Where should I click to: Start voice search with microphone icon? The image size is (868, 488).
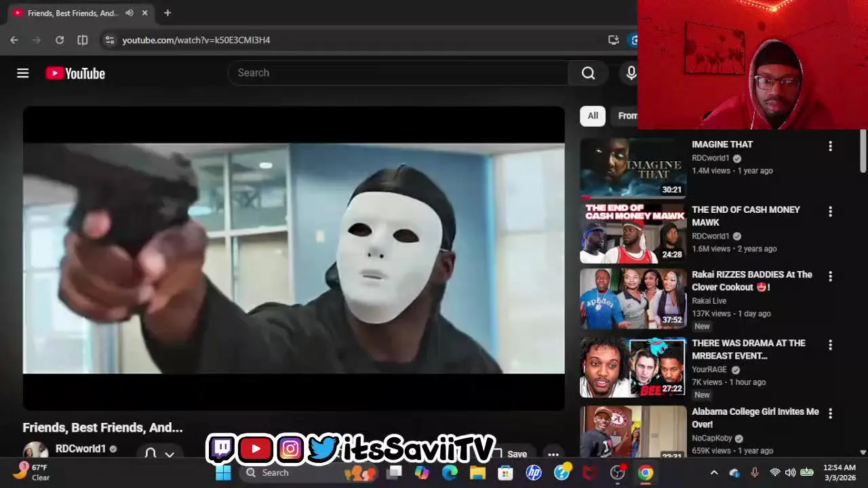click(631, 73)
